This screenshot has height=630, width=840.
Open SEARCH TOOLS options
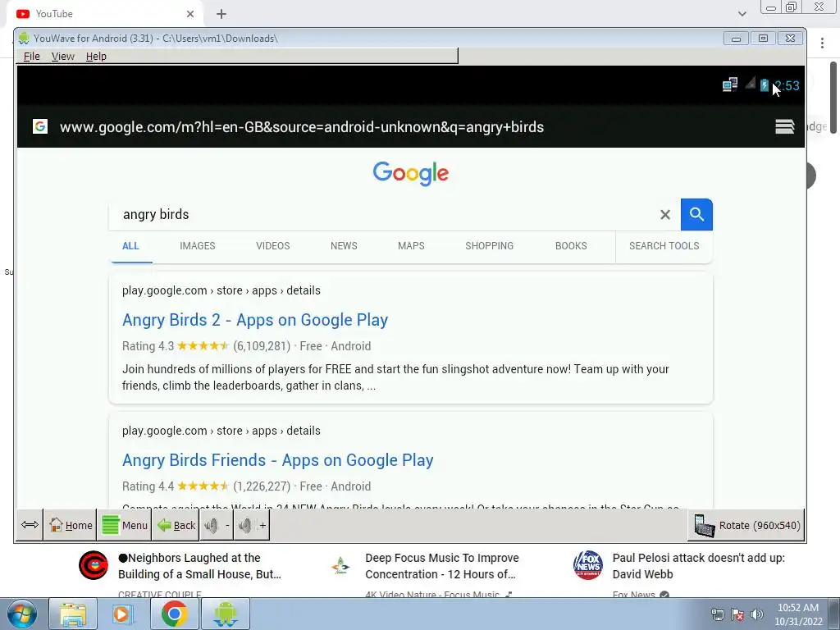pos(664,246)
